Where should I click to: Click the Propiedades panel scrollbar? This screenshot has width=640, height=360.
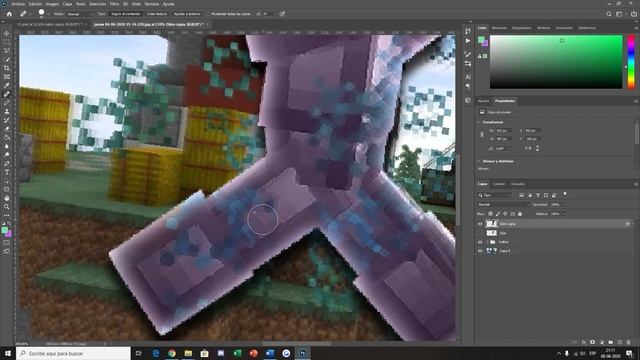point(637,133)
